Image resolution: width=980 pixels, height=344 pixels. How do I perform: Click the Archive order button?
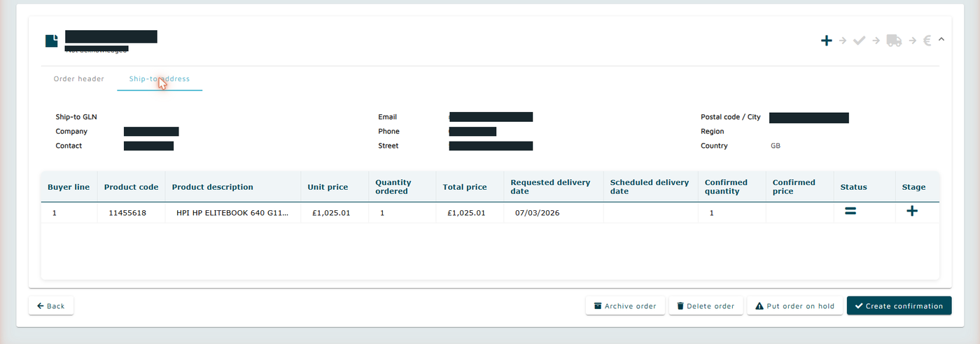(625, 306)
